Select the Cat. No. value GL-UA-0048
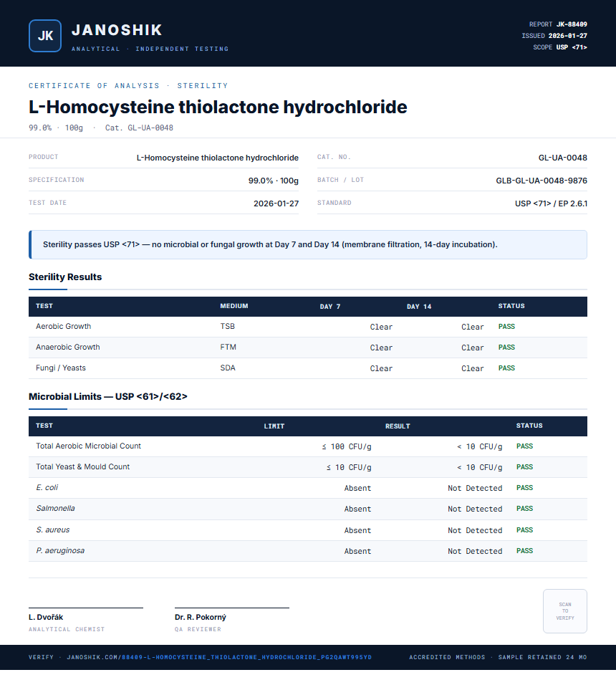 tap(563, 158)
